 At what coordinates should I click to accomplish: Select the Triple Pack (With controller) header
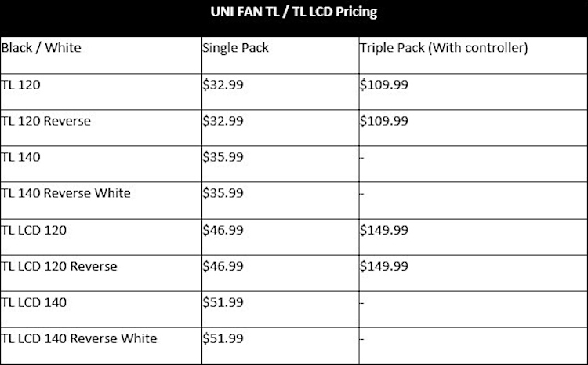[444, 48]
